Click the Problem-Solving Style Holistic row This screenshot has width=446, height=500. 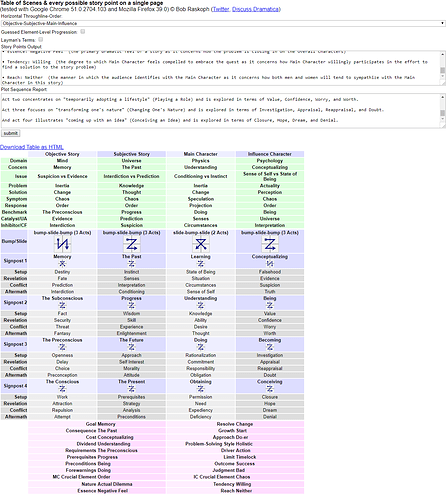tap(235, 444)
